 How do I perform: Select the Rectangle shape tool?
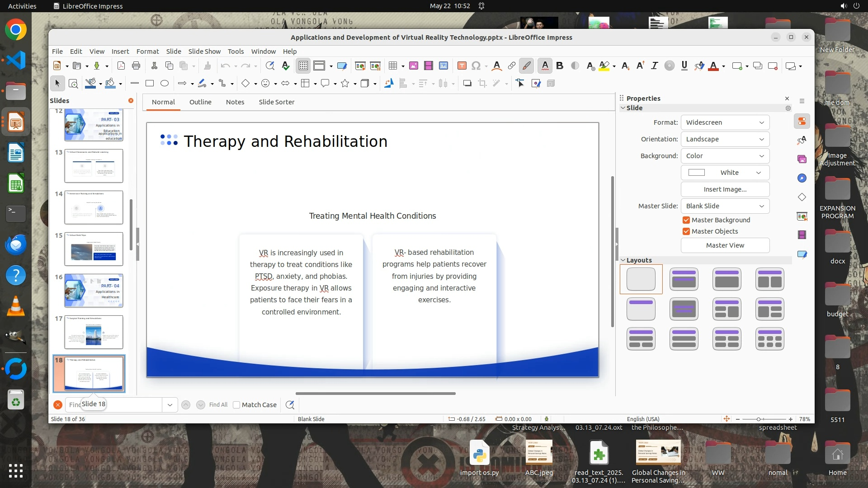point(150,83)
